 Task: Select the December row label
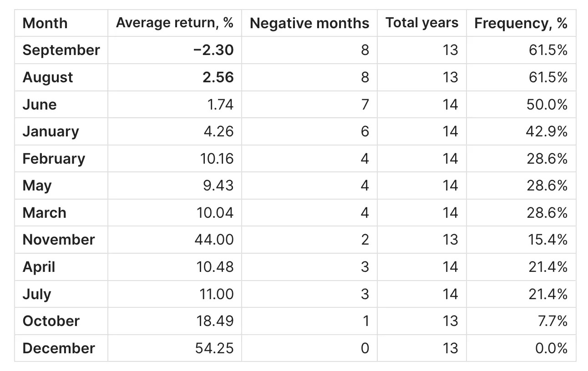tap(59, 348)
